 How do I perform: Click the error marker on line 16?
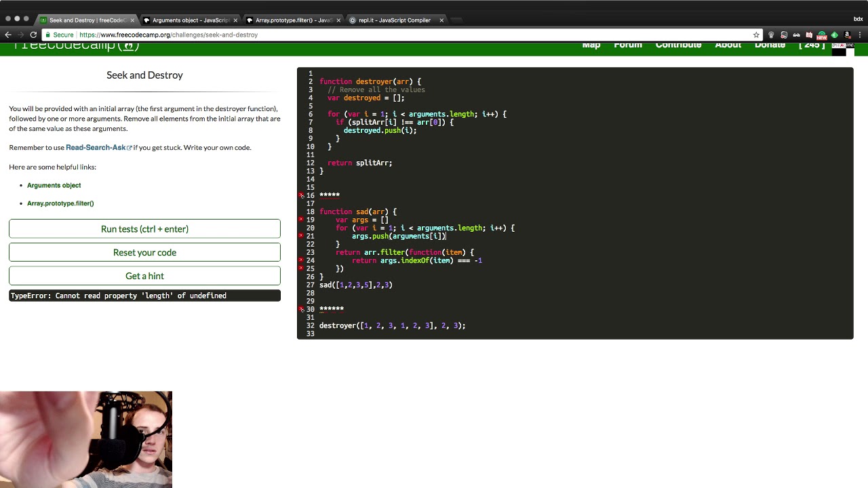pos(301,195)
